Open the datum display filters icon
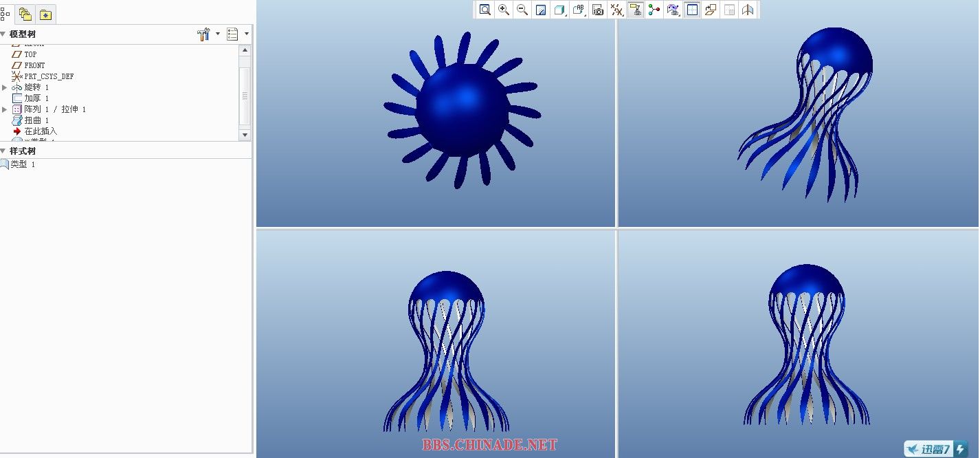The width and height of the screenshot is (980, 458). pos(617,10)
